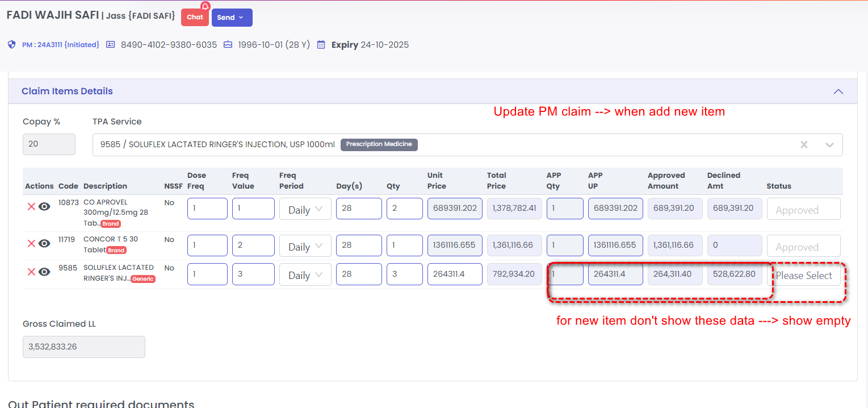868x408 pixels.
Task: Click the PM shield icon
Action: [12, 44]
